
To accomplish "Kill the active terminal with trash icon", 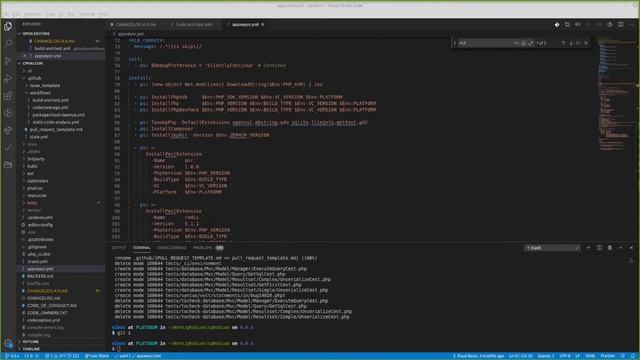I will [x=610, y=247].
